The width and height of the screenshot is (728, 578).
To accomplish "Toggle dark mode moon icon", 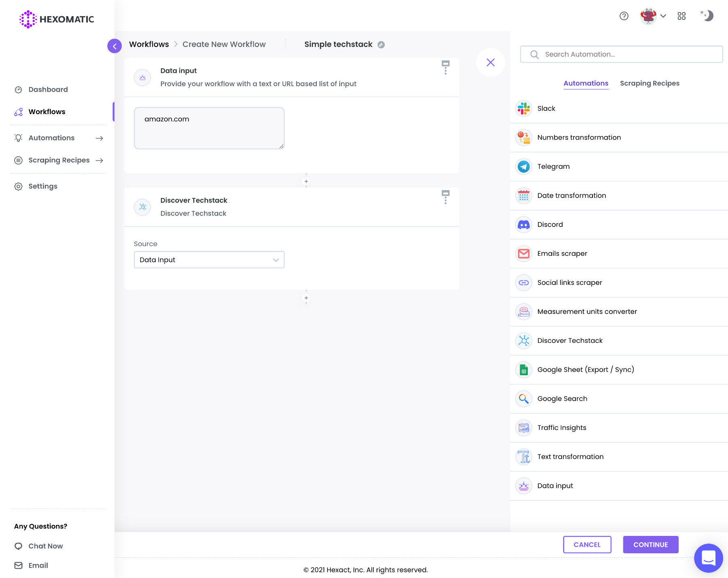I will (707, 16).
